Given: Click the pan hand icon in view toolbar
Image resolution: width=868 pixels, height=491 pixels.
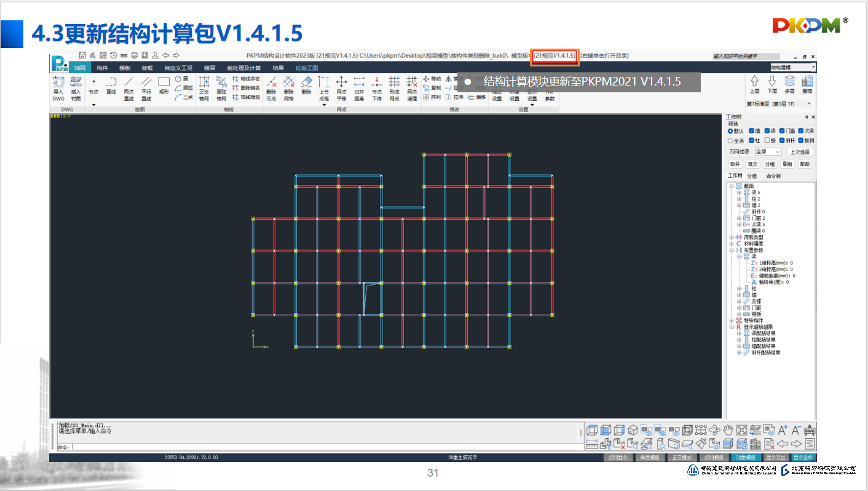Looking at the screenshot, I should (728, 430).
